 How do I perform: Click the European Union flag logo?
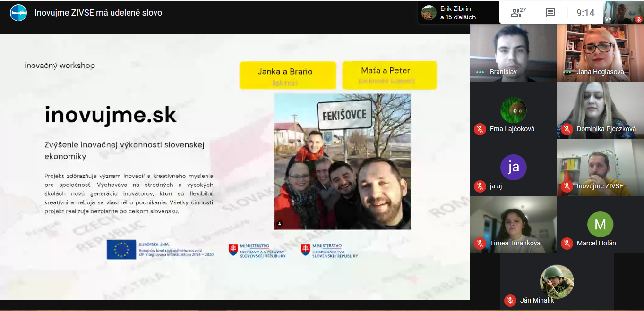(121, 250)
